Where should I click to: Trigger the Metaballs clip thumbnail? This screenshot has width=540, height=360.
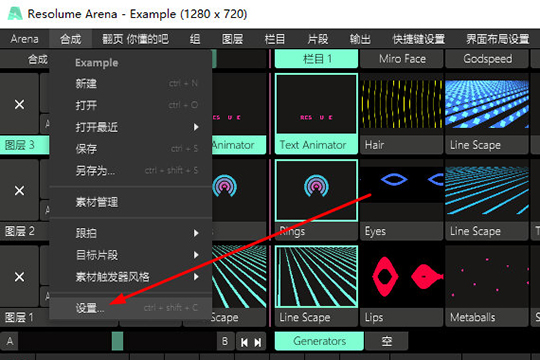(487, 277)
